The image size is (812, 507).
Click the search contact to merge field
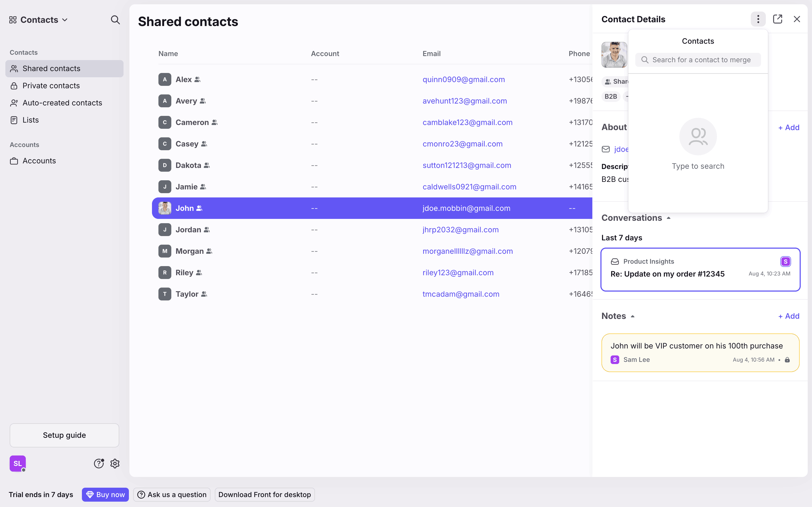point(701,60)
